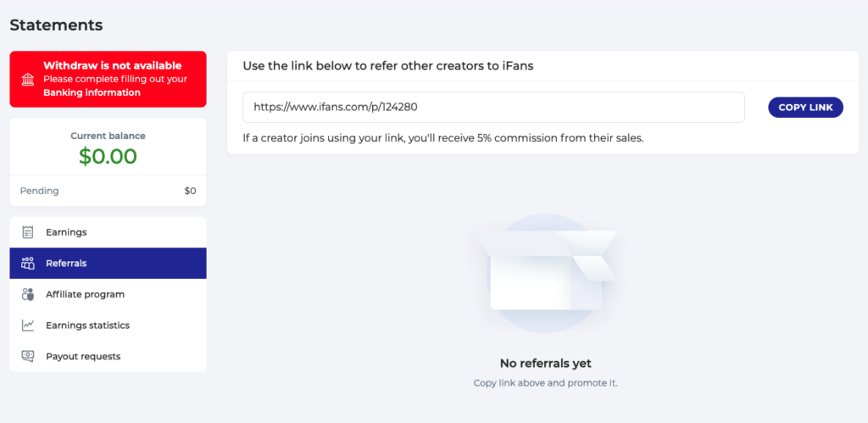This screenshot has height=423, width=868.
Task: Click the empty box illustration
Action: [x=547, y=273]
